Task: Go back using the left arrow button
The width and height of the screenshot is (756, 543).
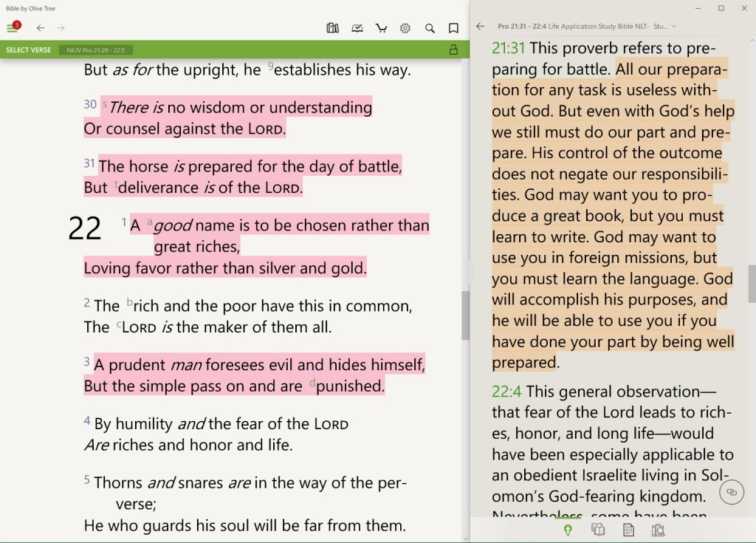Action: pos(41,27)
